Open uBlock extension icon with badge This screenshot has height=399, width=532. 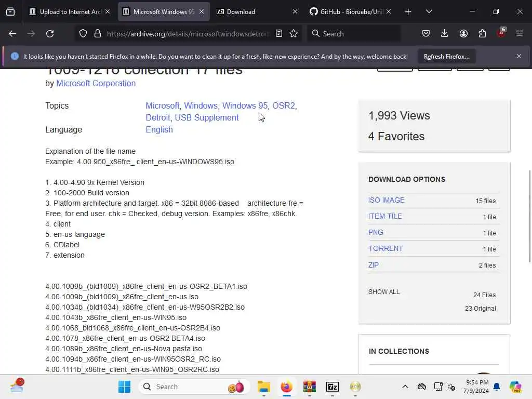pyautogui.click(x=501, y=33)
